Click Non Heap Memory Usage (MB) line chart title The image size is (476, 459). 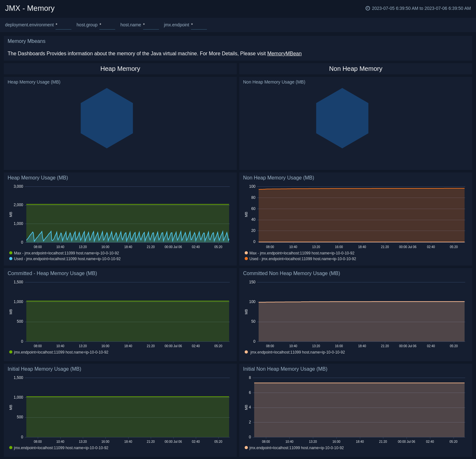click(279, 178)
